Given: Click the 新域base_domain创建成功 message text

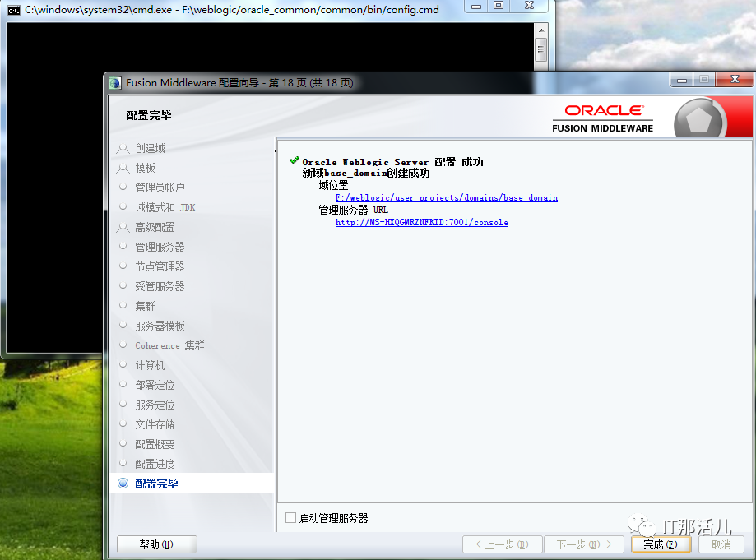Looking at the screenshot, I should tap(366, 173).
